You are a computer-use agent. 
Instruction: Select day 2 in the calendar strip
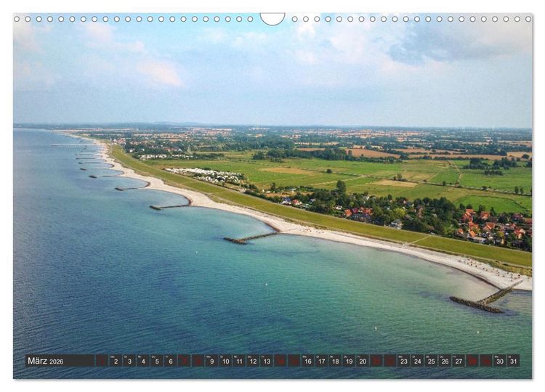point(116,360)
